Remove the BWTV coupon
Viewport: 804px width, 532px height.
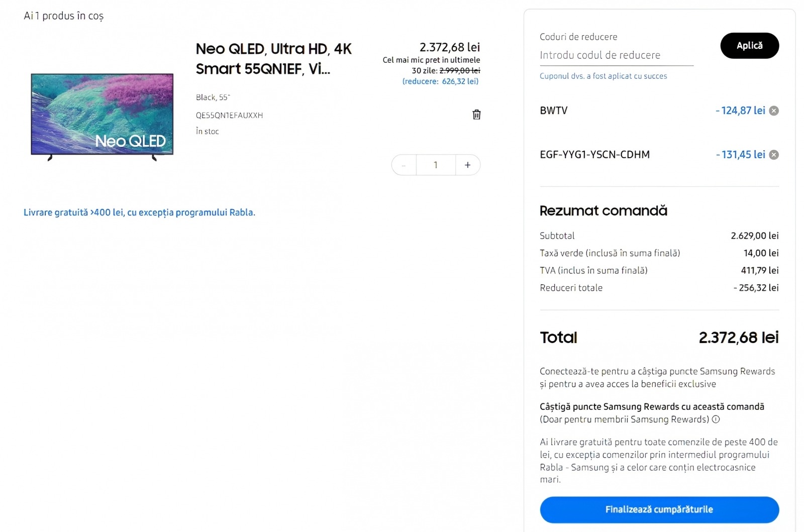(x=774, y=111)
